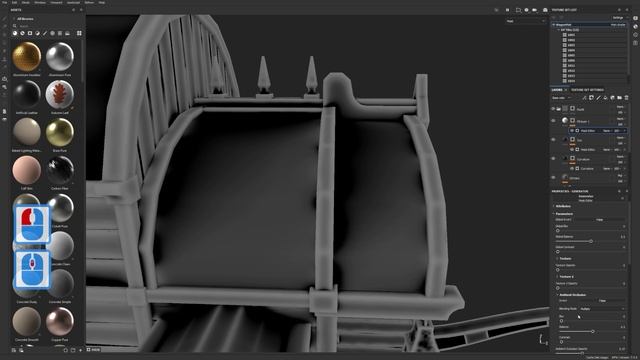Click All libraries breadcrumb in Assets

(x=25, y=19)
